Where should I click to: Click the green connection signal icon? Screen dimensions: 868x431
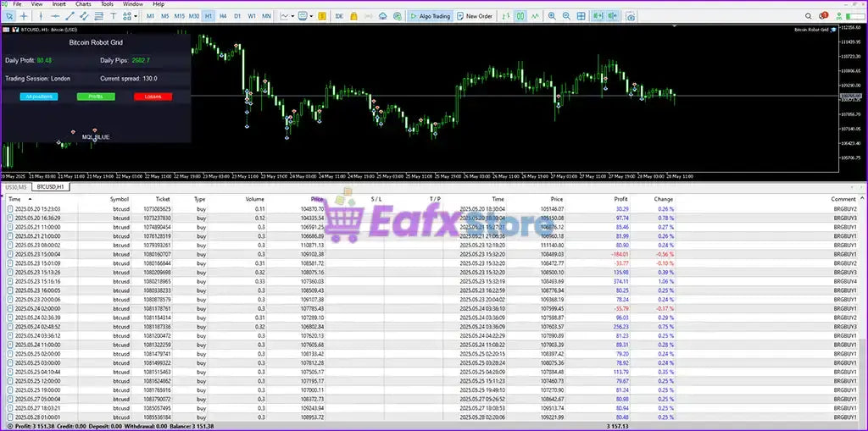click(x=839, y=16)
